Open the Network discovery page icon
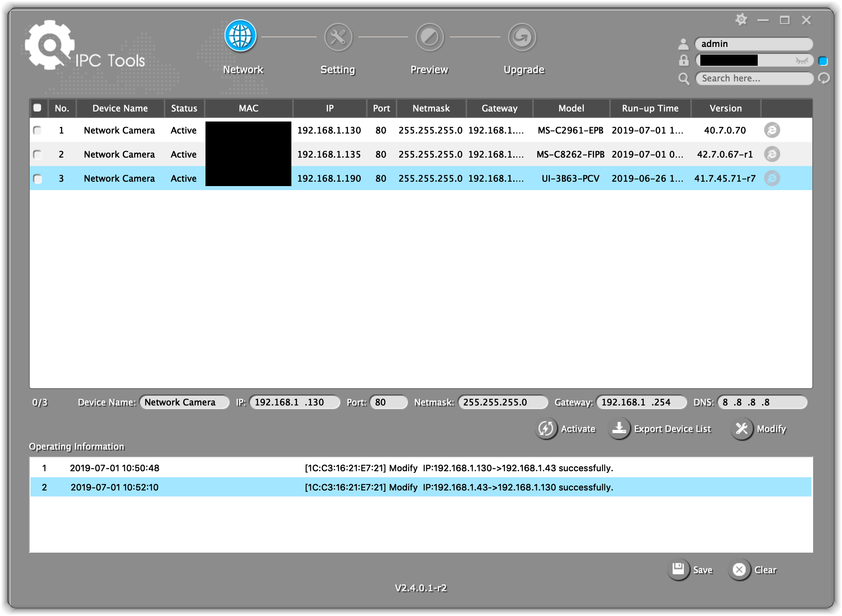The image size is (842, 616). tap(241, 36)
